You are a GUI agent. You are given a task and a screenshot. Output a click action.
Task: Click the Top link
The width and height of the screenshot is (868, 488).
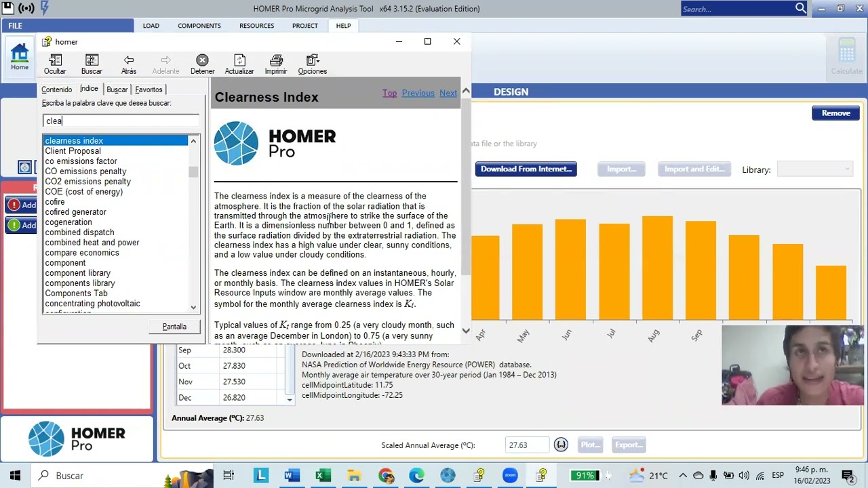pyautogui.click(x=389, y=93)
